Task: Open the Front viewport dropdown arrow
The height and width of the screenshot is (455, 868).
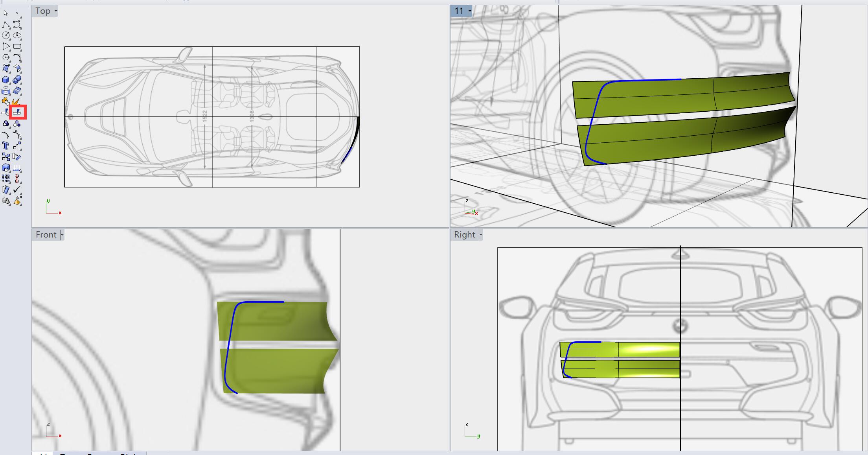Action: coord(62,235)
